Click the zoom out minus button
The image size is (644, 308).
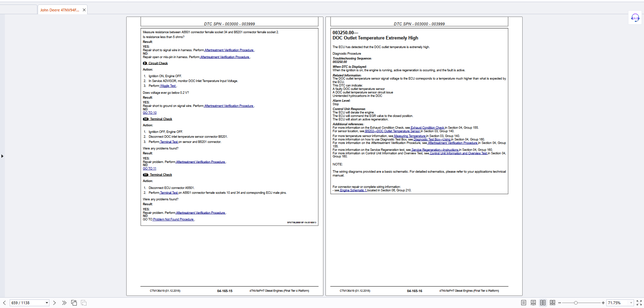pyautogui.click(x=560, y=303)
